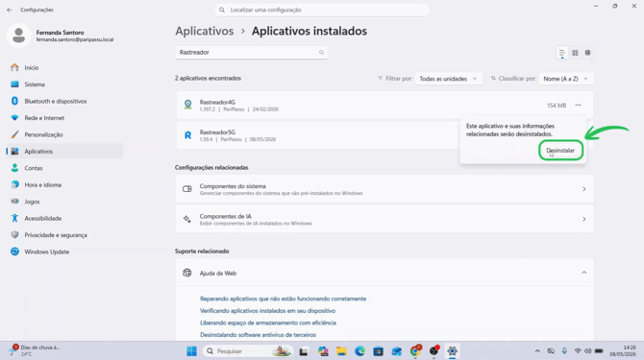Open Microsoft Store from the taskbar
This screenshot has width=644, height=360.
(379, 351)
